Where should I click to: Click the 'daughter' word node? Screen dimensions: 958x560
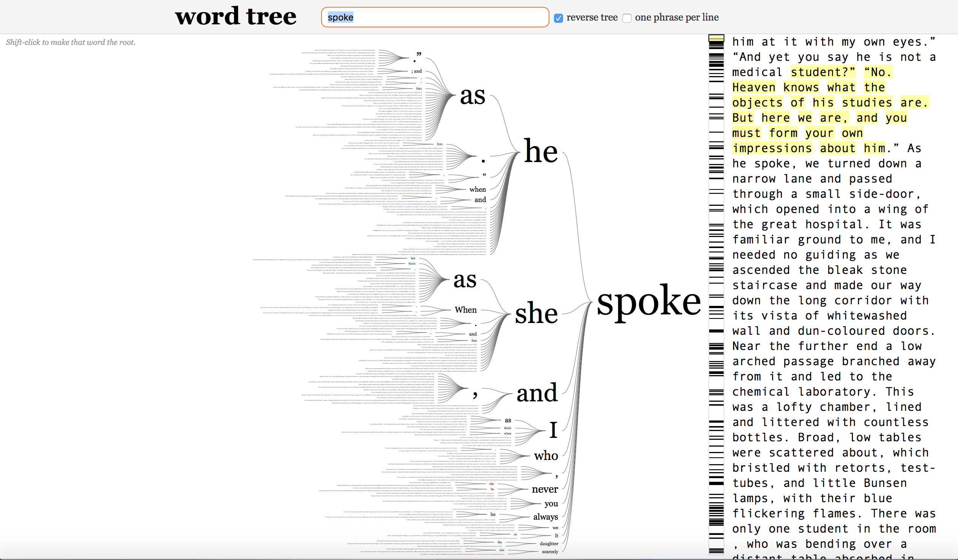[549, 544]
